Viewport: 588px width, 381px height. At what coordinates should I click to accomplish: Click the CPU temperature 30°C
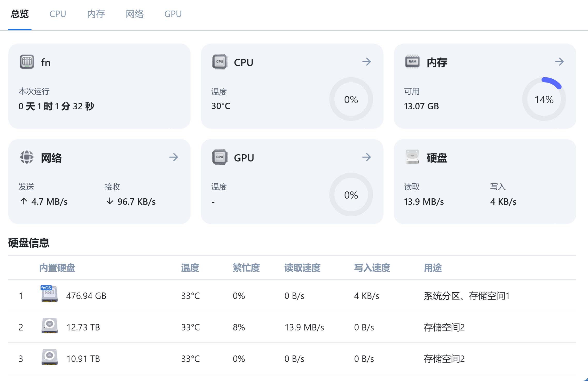point(221,106)
